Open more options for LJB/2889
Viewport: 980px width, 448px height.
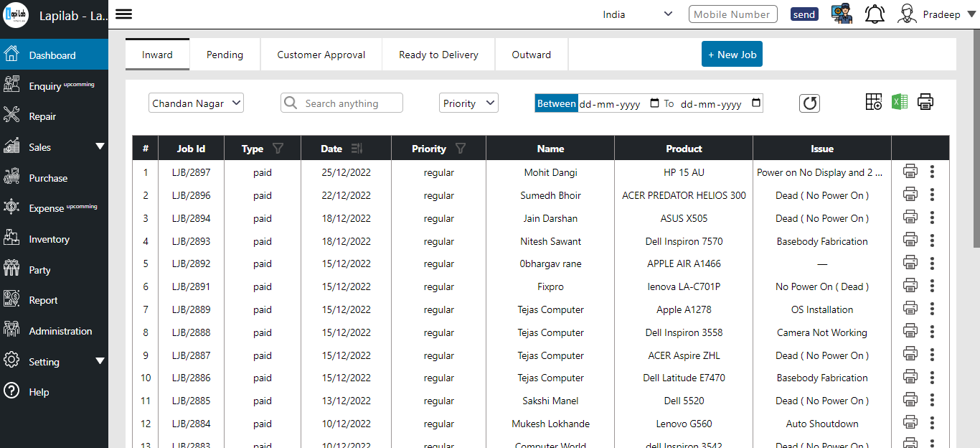click(x=932, y=309)
